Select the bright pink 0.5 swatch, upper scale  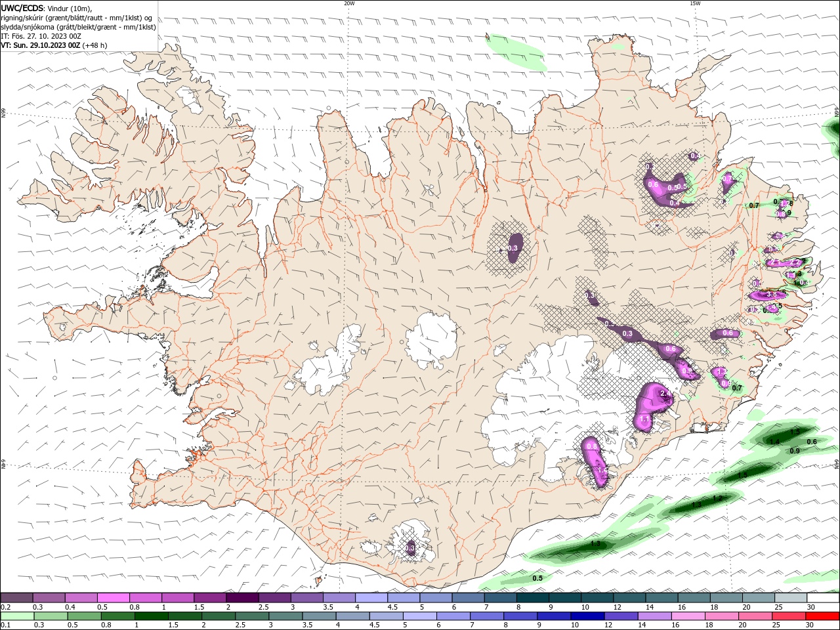[x=113, y=597]
